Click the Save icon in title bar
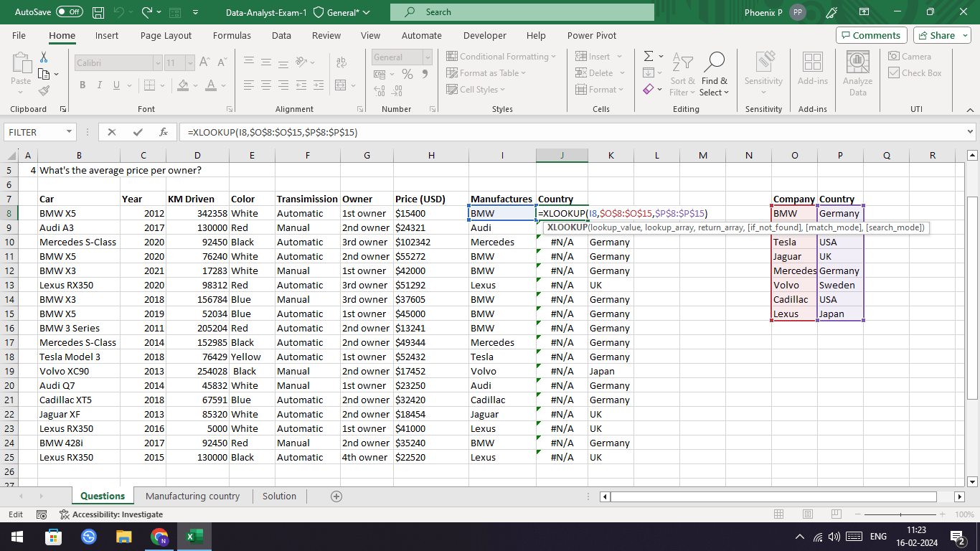980x551 pixels. pyautogui.click(x=98, y=12)
